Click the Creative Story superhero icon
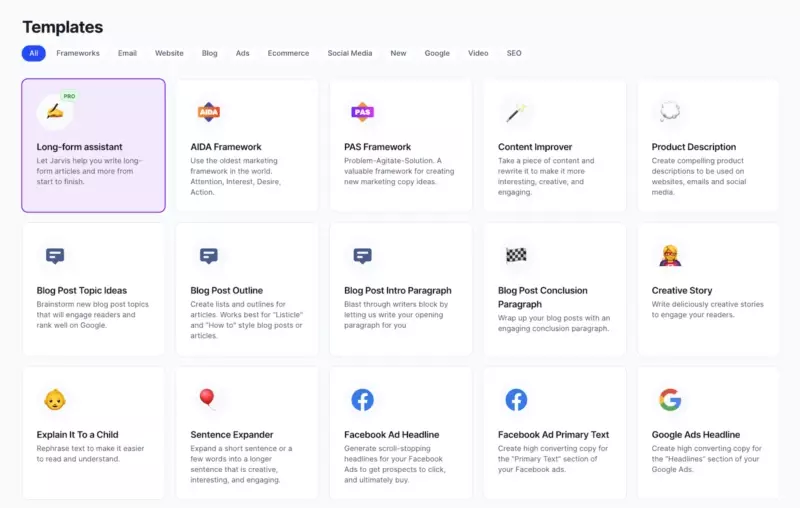 pyautogui.click(x=670, y=255)
